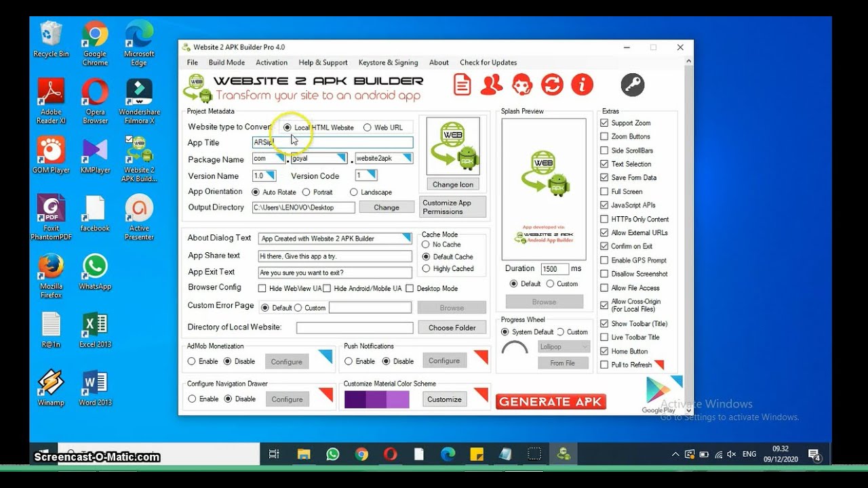
Task: Toggle the Pull to Refresh checkbox
Action: pos(604,365)
